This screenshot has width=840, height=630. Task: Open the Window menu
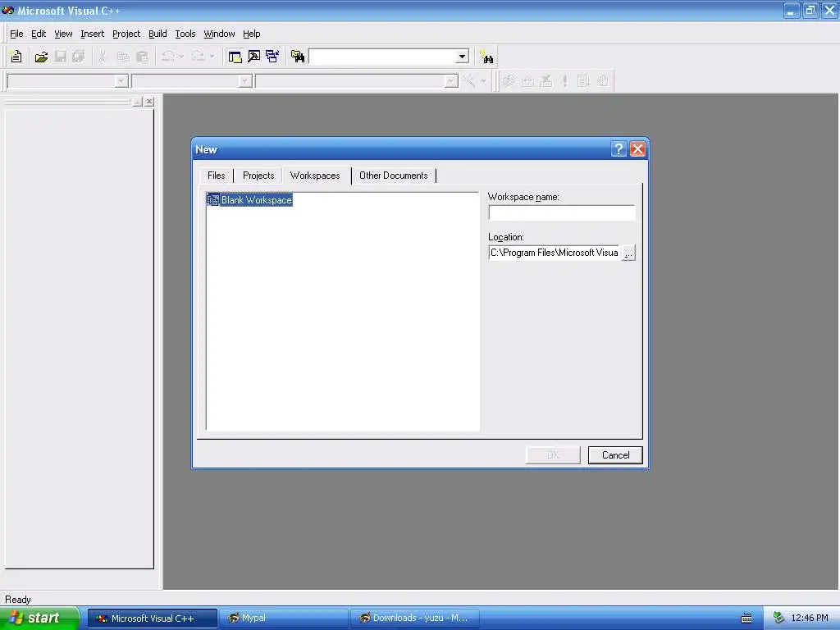(x=219, y=34)
